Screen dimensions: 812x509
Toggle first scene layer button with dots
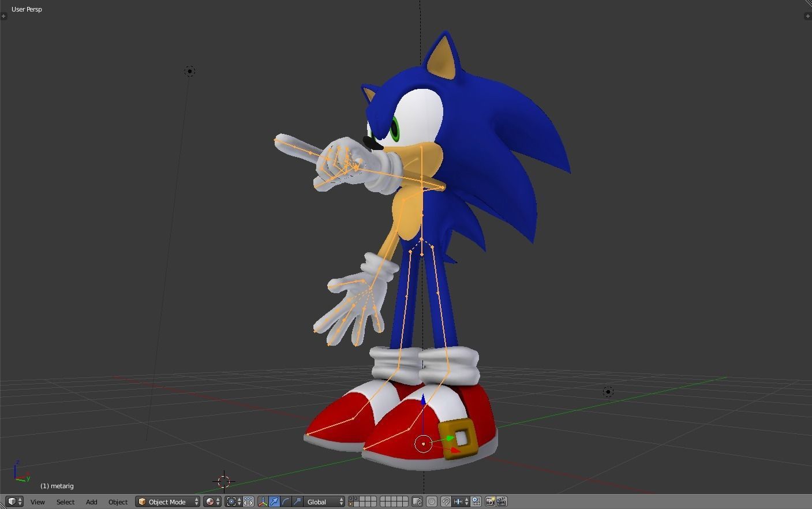point(351,499)
